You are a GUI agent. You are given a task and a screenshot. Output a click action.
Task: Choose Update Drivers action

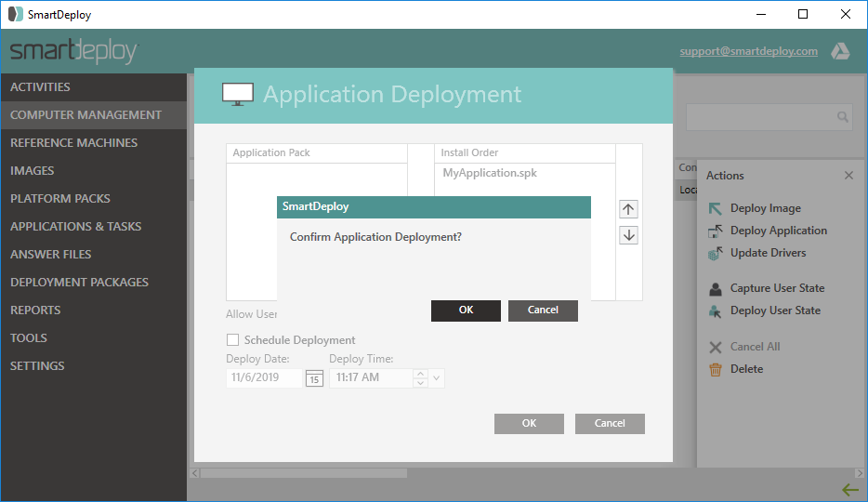768,253
